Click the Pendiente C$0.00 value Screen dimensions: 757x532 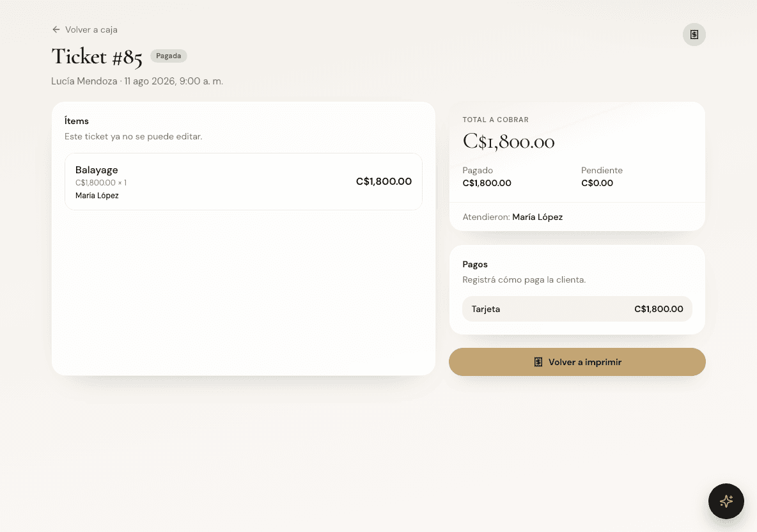pyautogui.click(x=597, y=183)
